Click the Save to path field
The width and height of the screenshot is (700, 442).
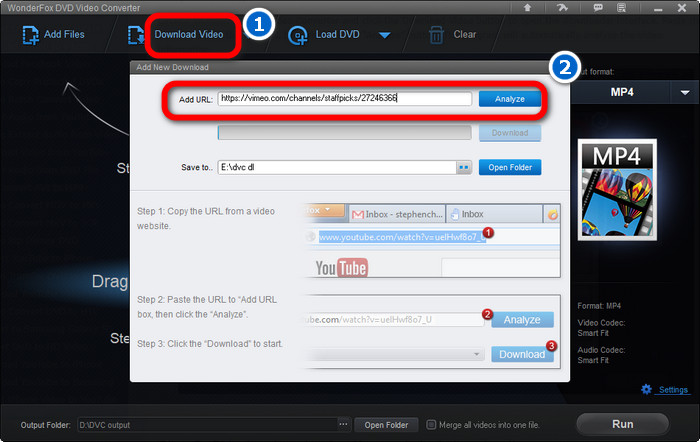click(x=337, y=167)
